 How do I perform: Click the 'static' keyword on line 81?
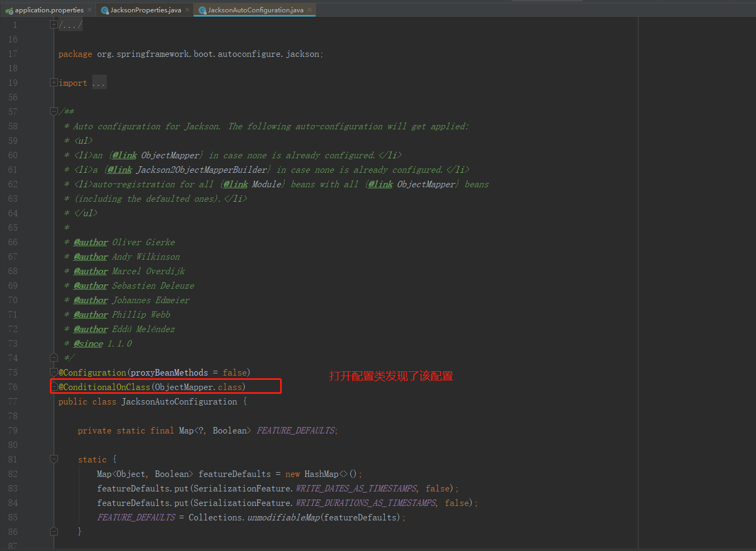click(92, 459)
